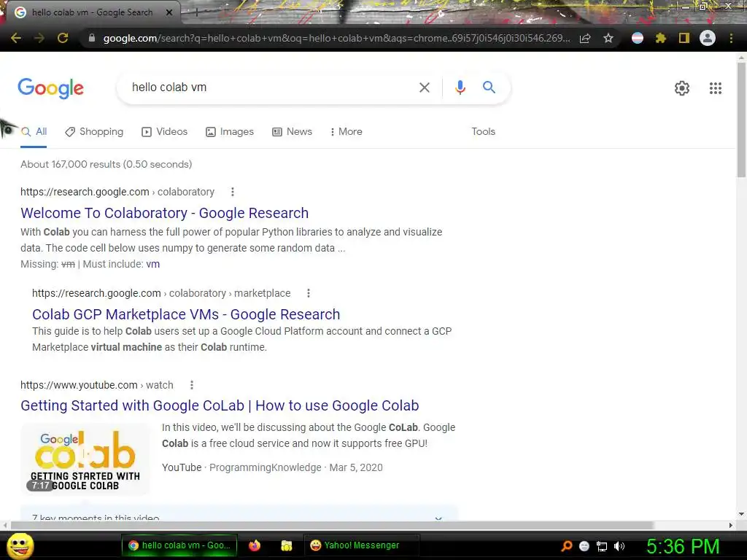Open More search filters dropdown
747x560 pixels.
point(347,132)
